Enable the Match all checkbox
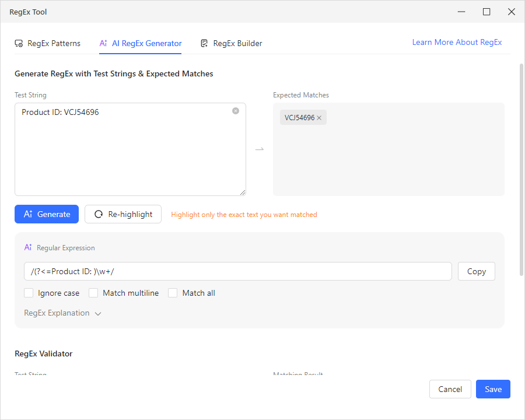The height and width of the screenshot is (420, 525). point(173,292)
